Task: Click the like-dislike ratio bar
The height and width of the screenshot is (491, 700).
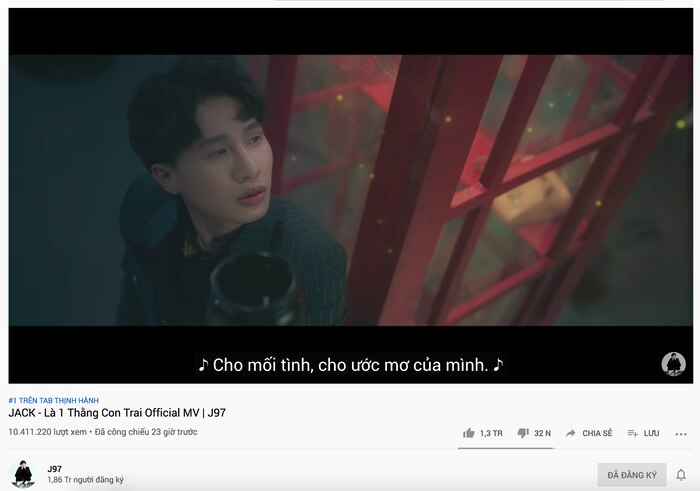Action: 506,448
